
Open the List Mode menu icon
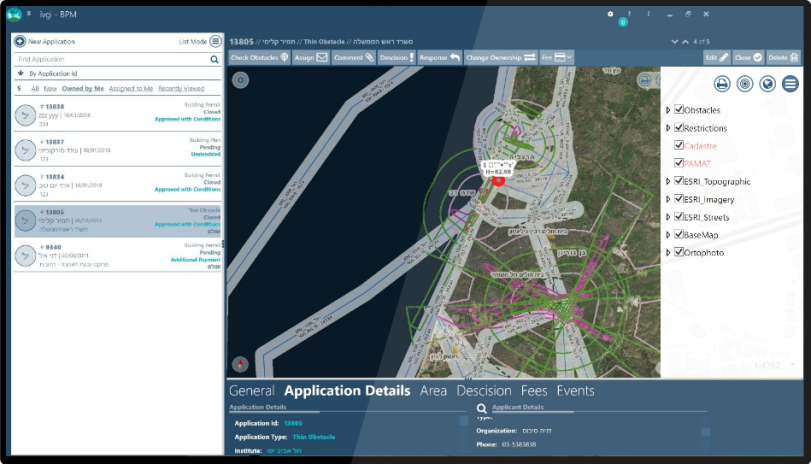pyautogui.click(x=215, y=42)
